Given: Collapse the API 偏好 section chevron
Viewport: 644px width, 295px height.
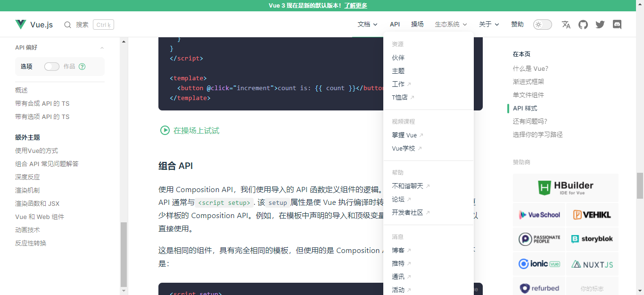Looking at the screenshot, I should point(102,48).
